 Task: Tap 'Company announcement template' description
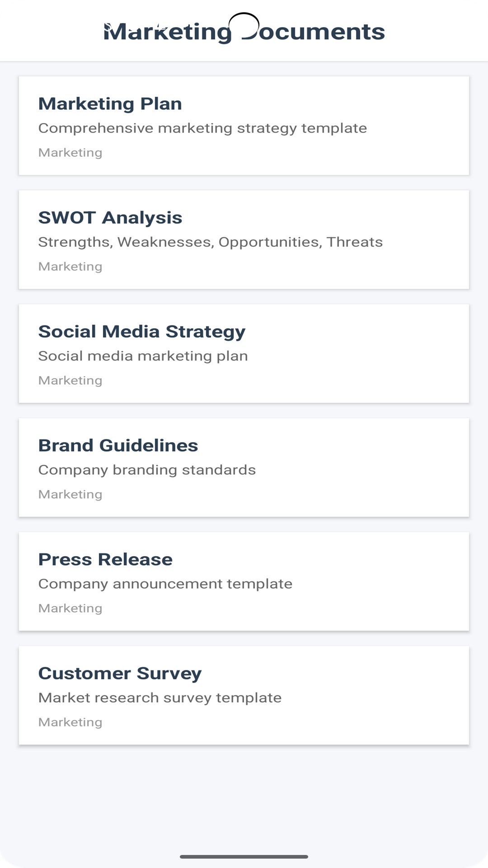[165, 584]
